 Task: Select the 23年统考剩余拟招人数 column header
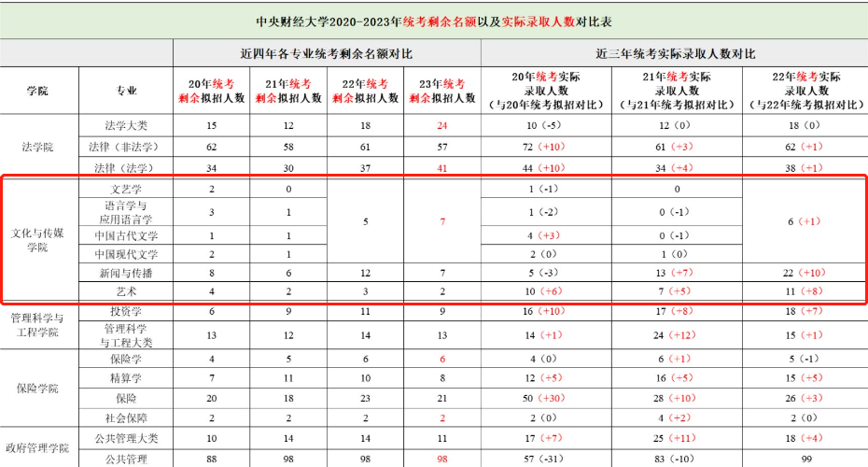(441, 91)
